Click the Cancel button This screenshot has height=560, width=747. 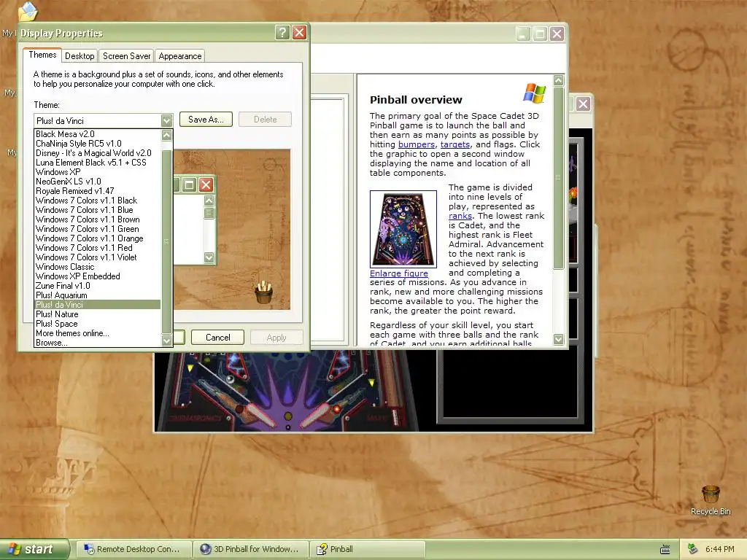click(x=217, y=337)
